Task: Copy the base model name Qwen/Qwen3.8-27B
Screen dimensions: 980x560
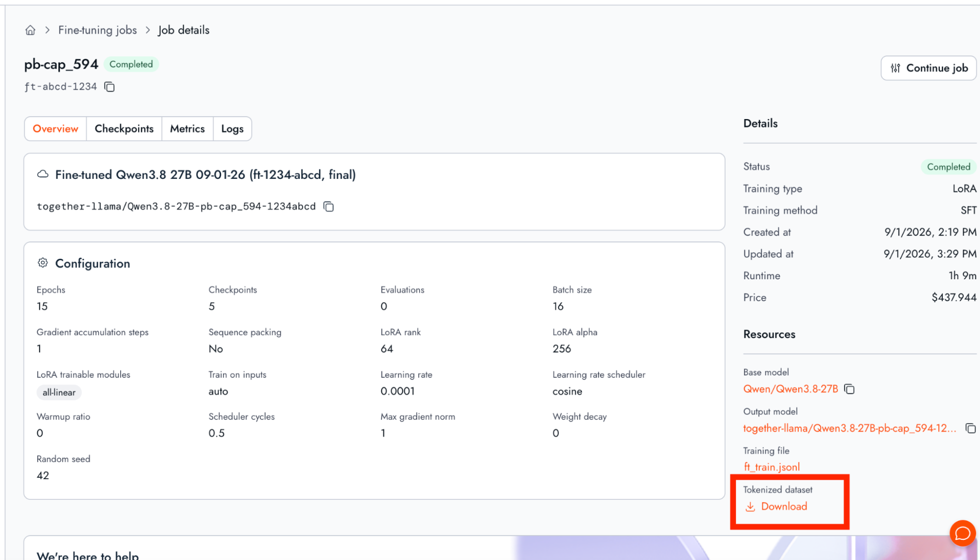Action: pos(849,389)
